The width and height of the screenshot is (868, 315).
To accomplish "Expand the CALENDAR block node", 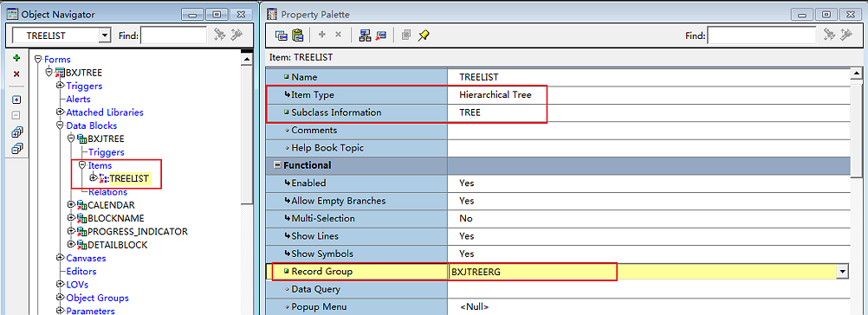I will (71, 205).
